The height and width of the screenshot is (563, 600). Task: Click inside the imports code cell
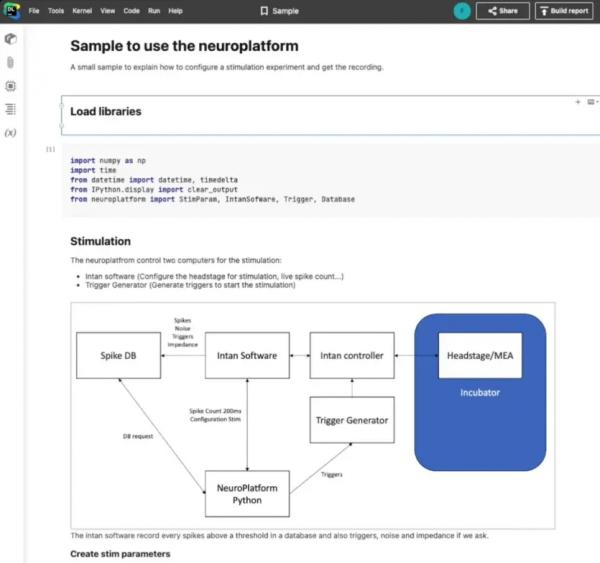pos(331,180)
